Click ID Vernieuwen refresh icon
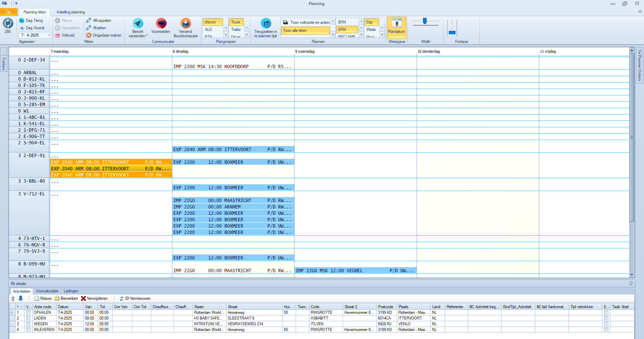The height and width of the screenshot is (339, 644). tap(122, 298)
